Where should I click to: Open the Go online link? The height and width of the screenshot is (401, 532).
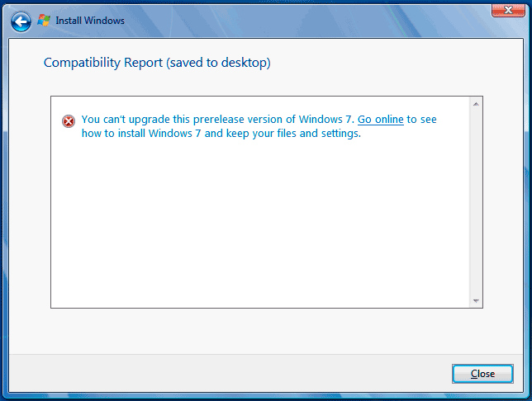[x=380, y=120]
